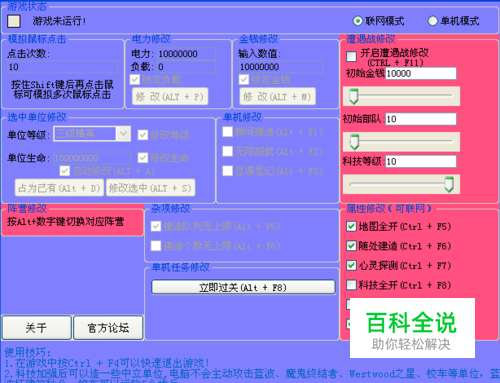Toggle the 修改生命 checkbox
This screenshot has width=500, height=383.
pos(143,158)
